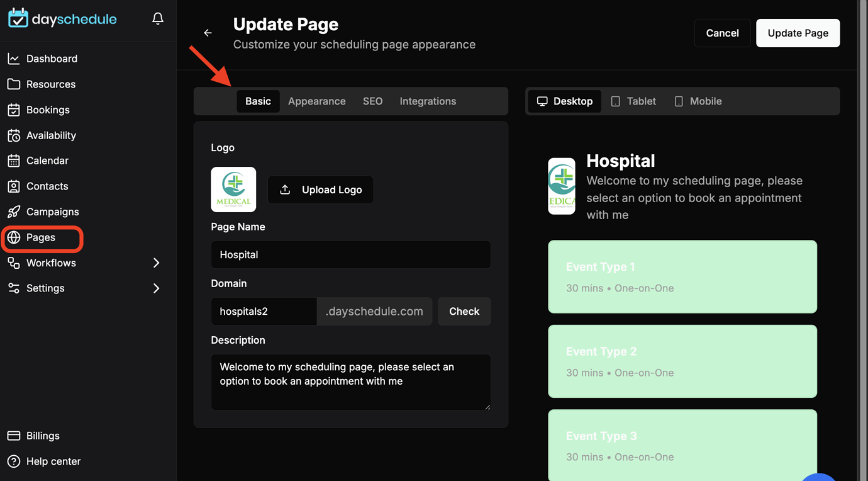Click the notification bell icon

157,18
